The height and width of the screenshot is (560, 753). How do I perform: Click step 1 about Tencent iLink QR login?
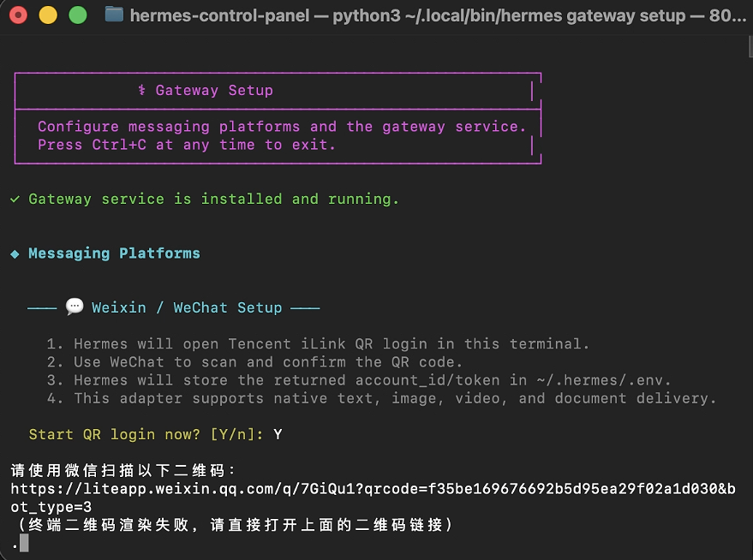click(x=318, y=344)
